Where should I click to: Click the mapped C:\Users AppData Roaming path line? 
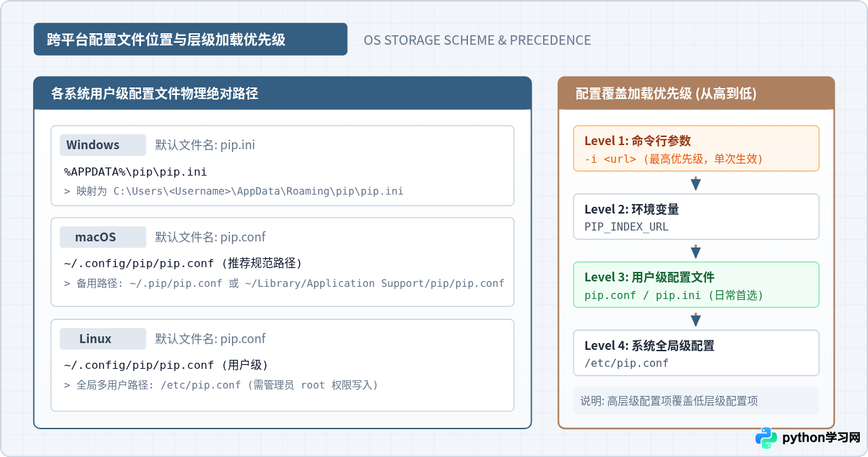(233, 191)
